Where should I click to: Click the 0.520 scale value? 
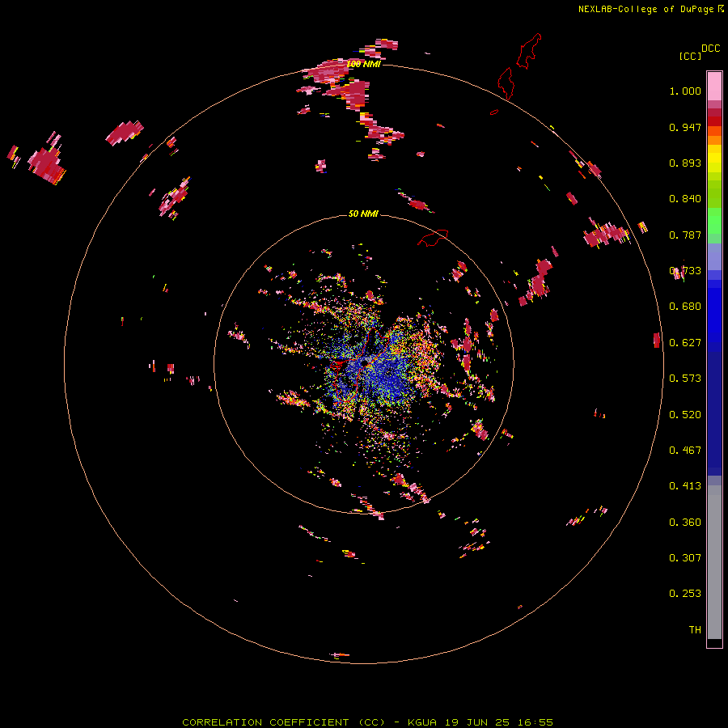pos(685,415)
